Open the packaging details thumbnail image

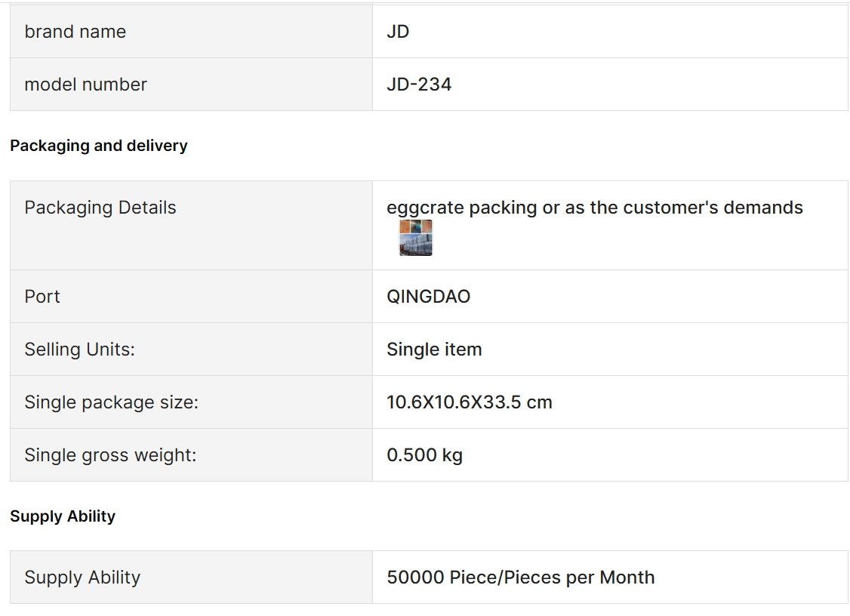click(x=416, y=238)
